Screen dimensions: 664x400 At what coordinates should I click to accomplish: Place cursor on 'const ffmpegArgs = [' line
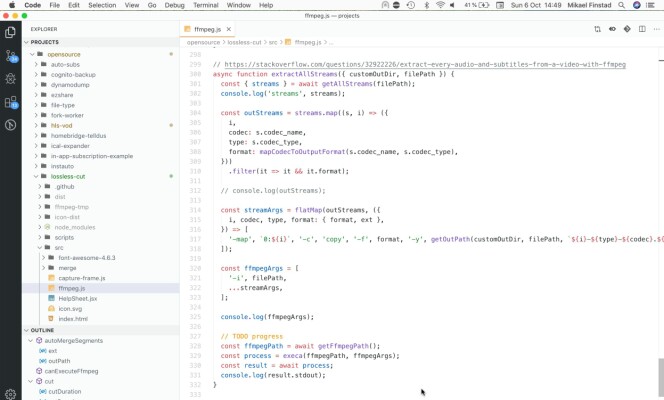pyautogui.click(x=259, y=268)
